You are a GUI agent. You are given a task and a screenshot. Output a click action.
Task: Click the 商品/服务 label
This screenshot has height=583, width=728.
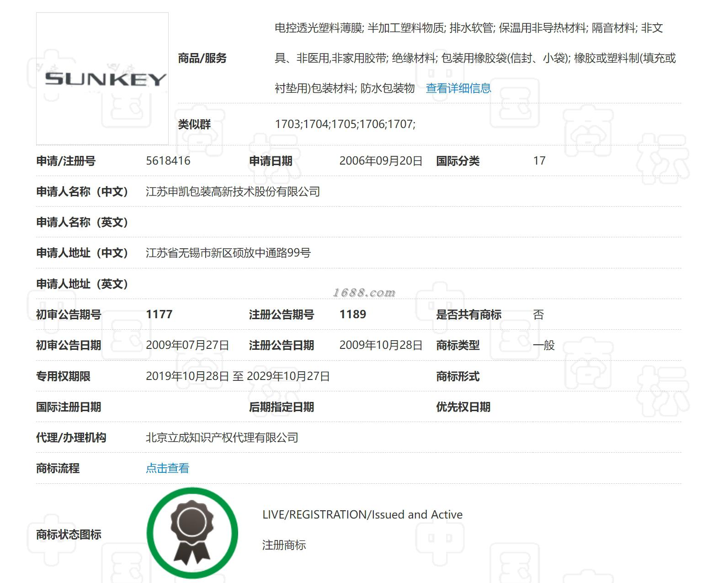click(202, 58)
